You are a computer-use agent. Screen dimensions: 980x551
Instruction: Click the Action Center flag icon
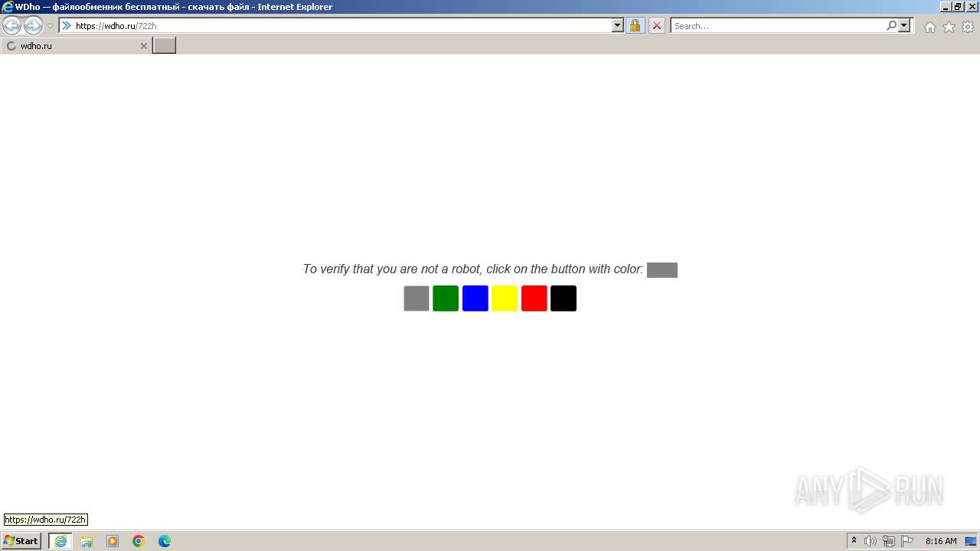click(907, 541)
